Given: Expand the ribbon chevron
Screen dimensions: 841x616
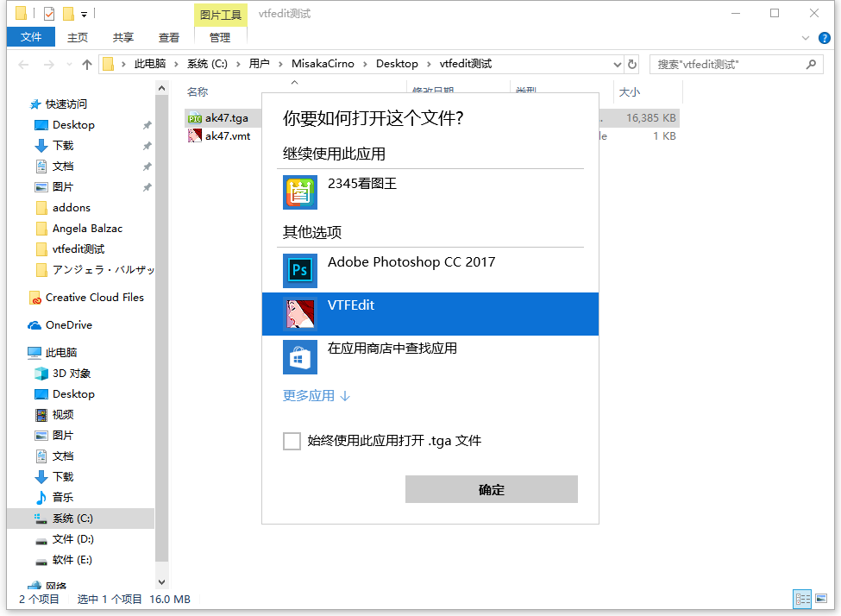Looking at the screenshot, I should 805,38.
